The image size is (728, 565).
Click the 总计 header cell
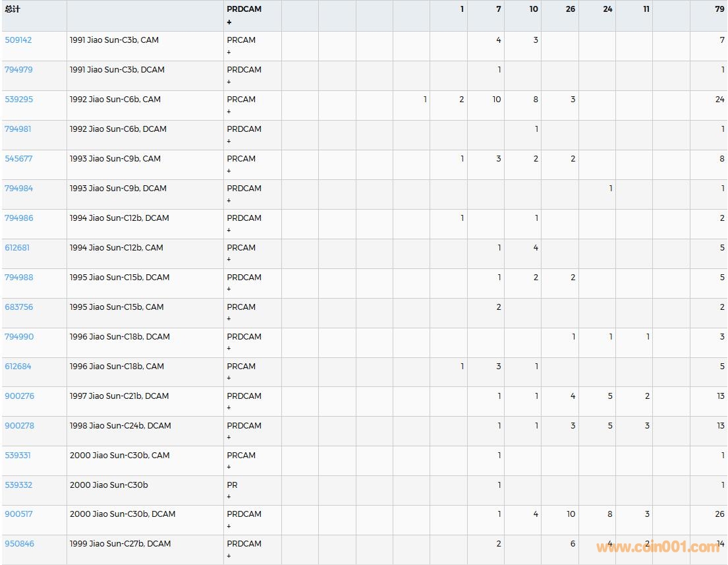[13, 9]
